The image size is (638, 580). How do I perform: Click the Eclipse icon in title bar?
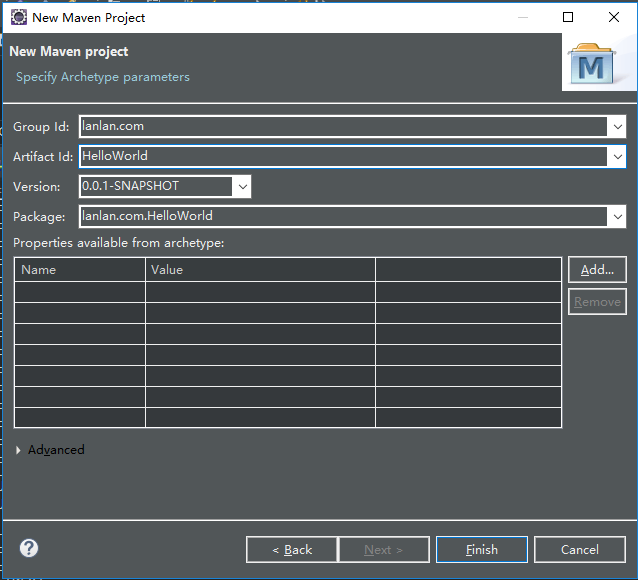[19, 18]
